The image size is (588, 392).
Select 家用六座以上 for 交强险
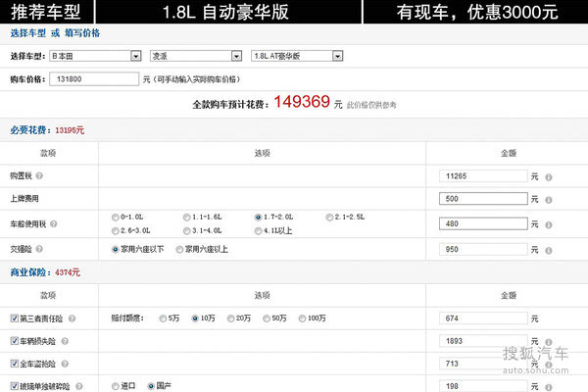pyautogui.click(x=179, y=249)
